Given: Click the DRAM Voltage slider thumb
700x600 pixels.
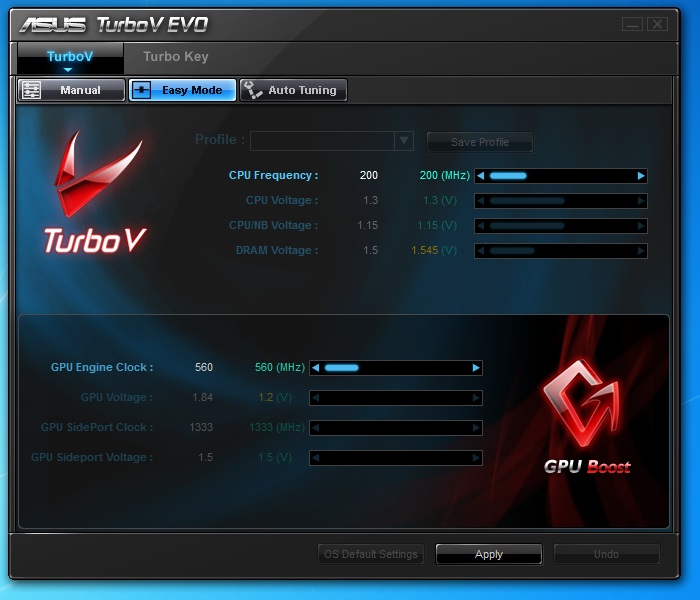Looking at the screenshot, I should tap(512, 251).
